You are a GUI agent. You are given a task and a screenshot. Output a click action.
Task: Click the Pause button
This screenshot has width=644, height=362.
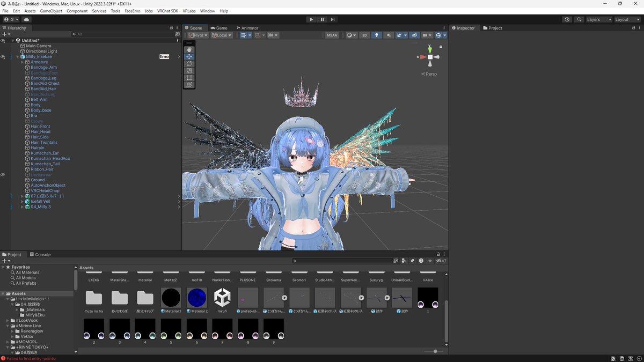[322, 19]
